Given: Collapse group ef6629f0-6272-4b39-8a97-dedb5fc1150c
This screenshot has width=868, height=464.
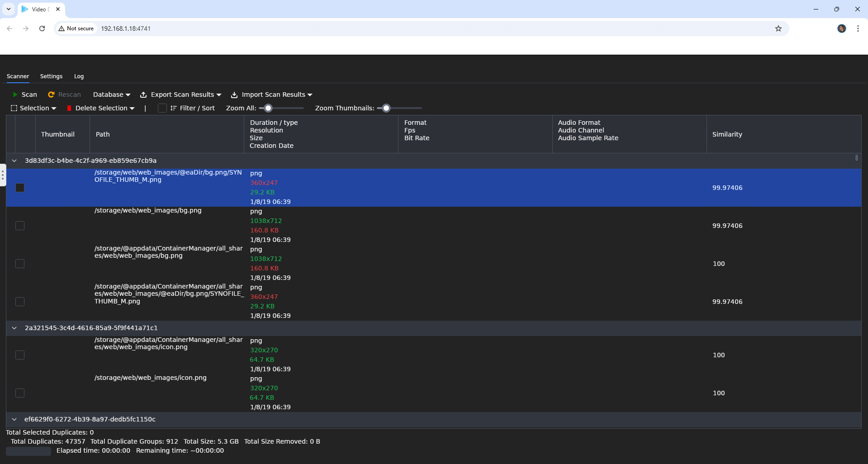Looking at the screenshot, I should tap(14, 419).
